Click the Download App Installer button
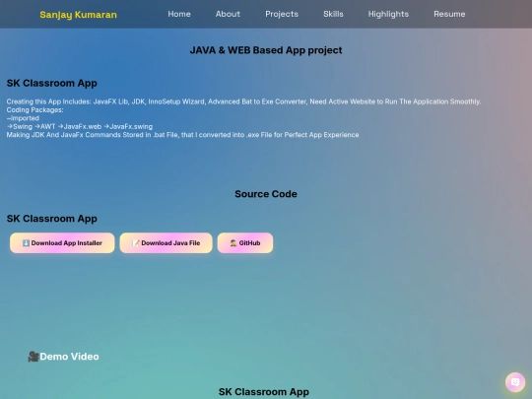Screen dimensions: 532x399 (x=62, y=243)
